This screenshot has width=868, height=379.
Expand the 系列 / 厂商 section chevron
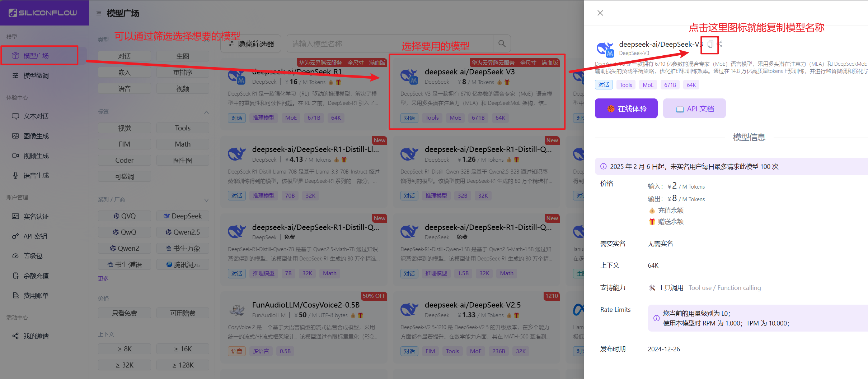[x=206, y=200]
